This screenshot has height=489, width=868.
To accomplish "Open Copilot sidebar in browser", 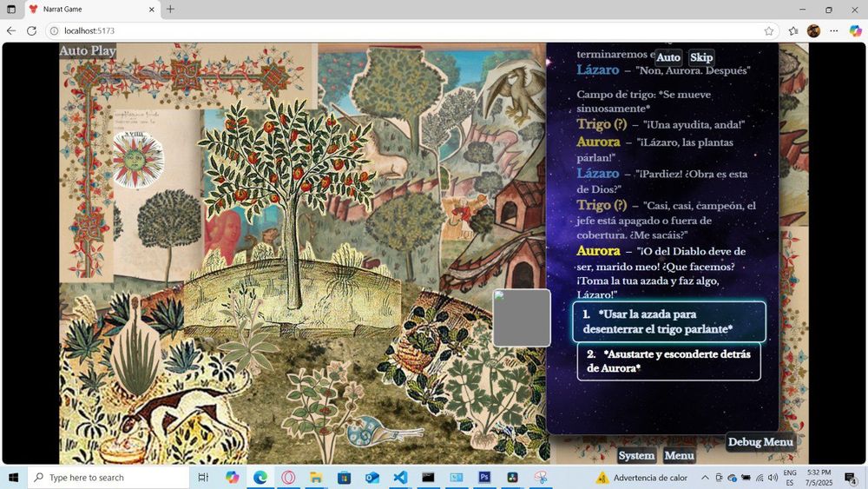I will click(855, 31).
